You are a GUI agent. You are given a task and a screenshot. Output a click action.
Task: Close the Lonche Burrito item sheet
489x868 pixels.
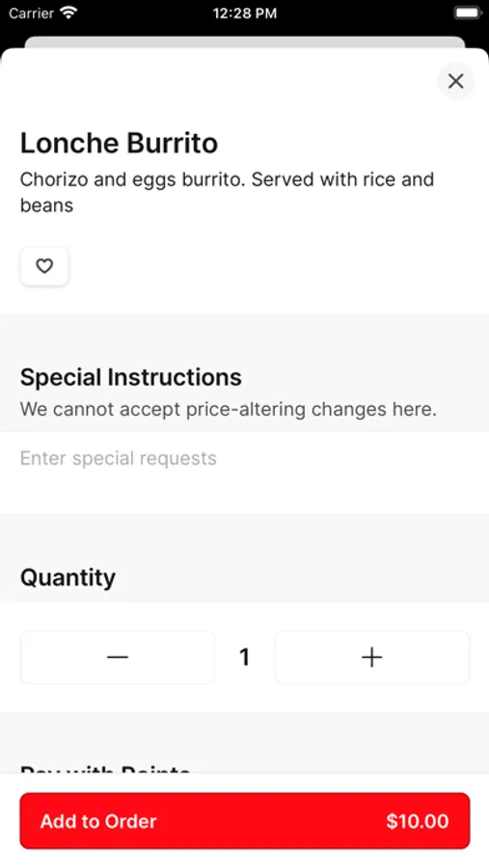[x=456, y=81]
